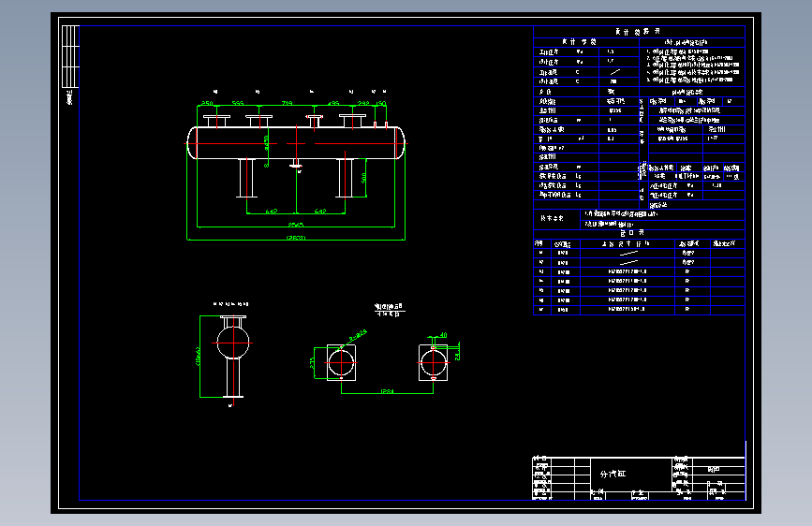Select the '292' dimension label
This screenshot has width=812, height=526.
(363, 103)
